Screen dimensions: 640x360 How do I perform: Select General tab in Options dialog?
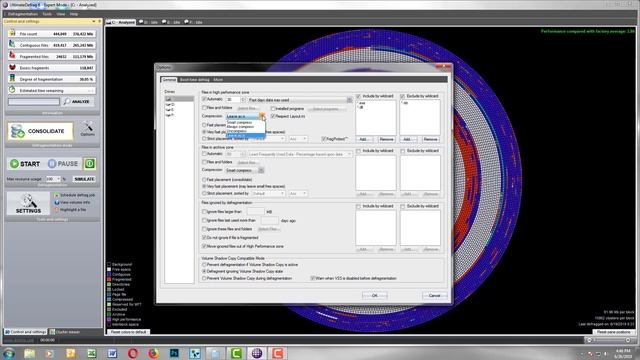click(x=169, y=80)
